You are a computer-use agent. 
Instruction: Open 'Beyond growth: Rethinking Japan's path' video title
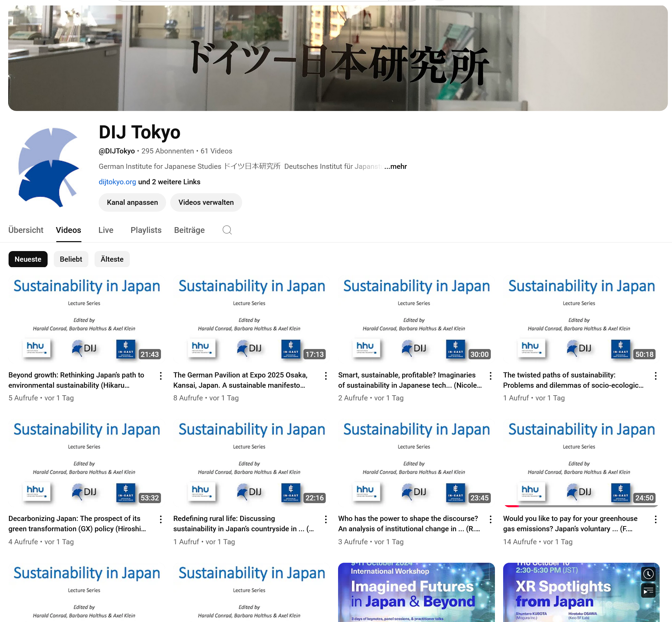coord(76,380)
